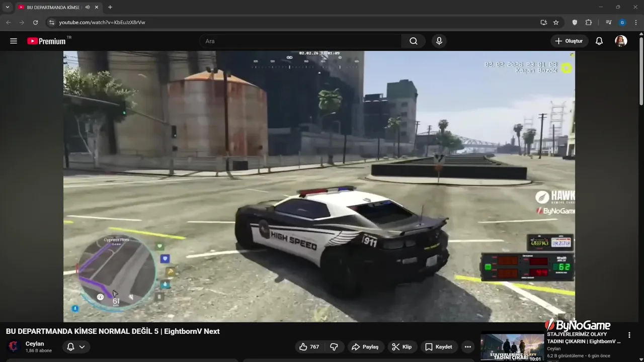The image size is (644, 362).
Task: Open the account avatar menu
Action: click(x=621, y=41)
